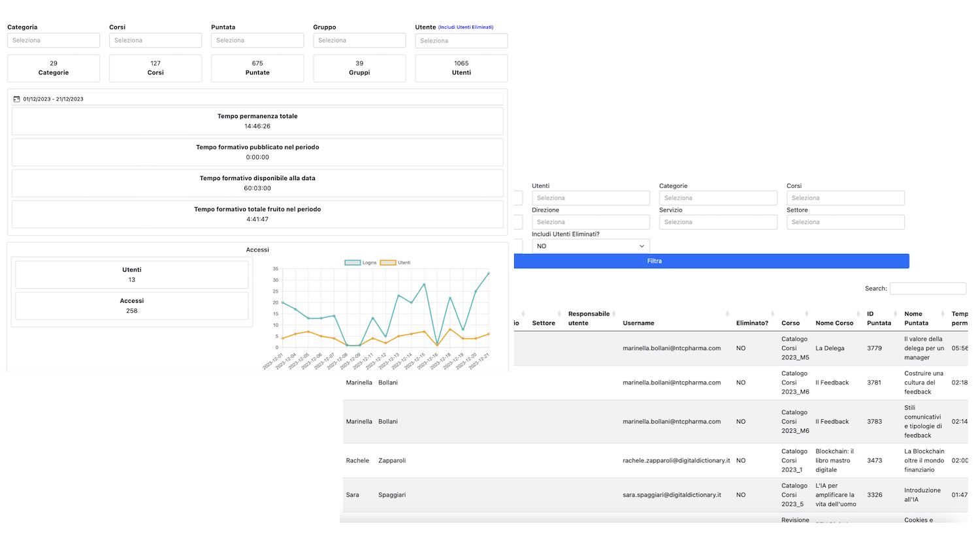Open the Includi Utenti Eliminati? dropdown set to NO
The image size is (980, 540).
coord(589,246)
